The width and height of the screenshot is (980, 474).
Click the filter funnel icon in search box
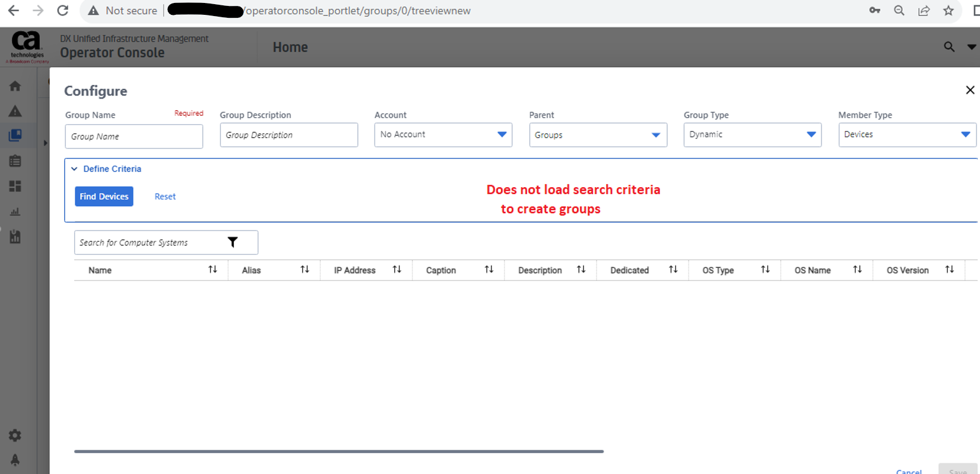coord(233,242)
